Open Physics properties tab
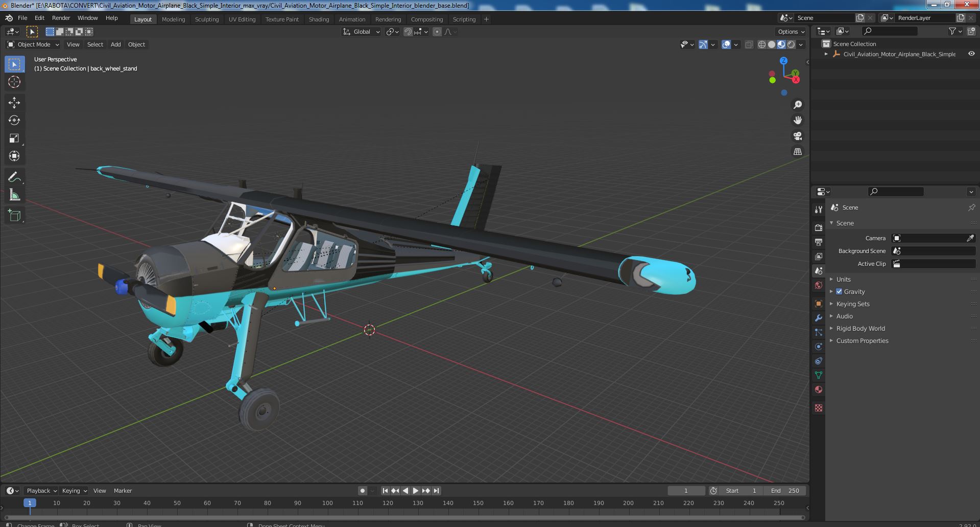 (x=819, y=347)
